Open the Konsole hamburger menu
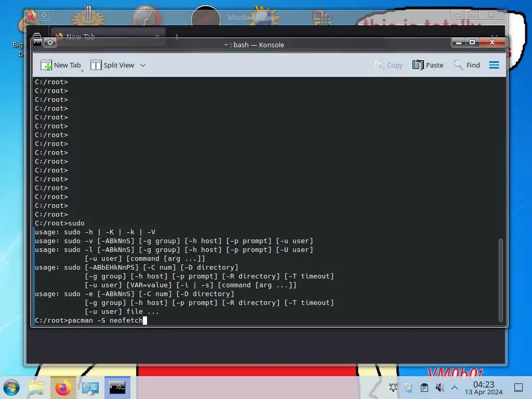Viewport: 532px width, 399px height. click(x=494, y=65)
